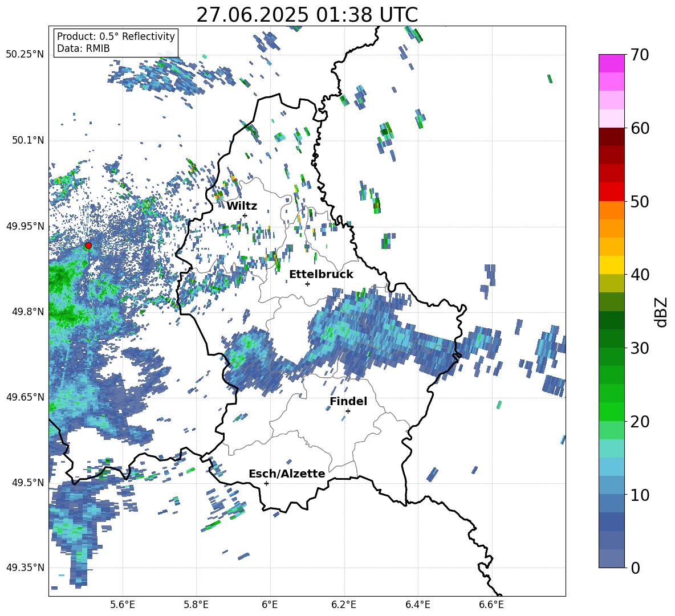Click the red radar site marker dot
The width and height of the screenshot is (675, 616).
(88, 246)
